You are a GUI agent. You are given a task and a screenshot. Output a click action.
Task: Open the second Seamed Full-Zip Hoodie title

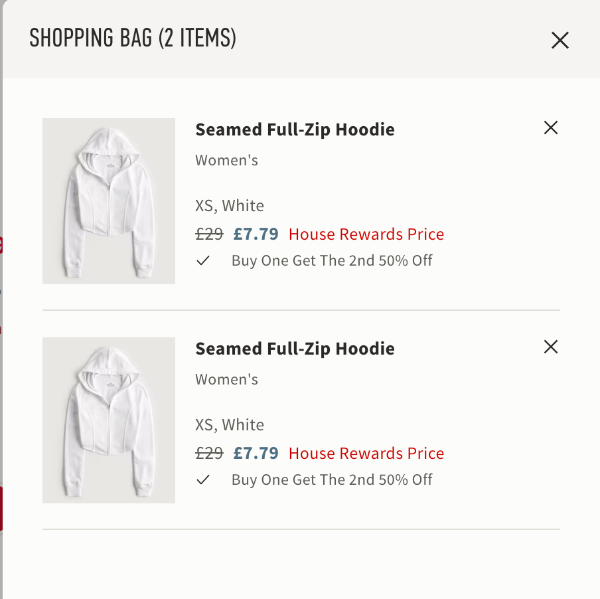point(295,349)
